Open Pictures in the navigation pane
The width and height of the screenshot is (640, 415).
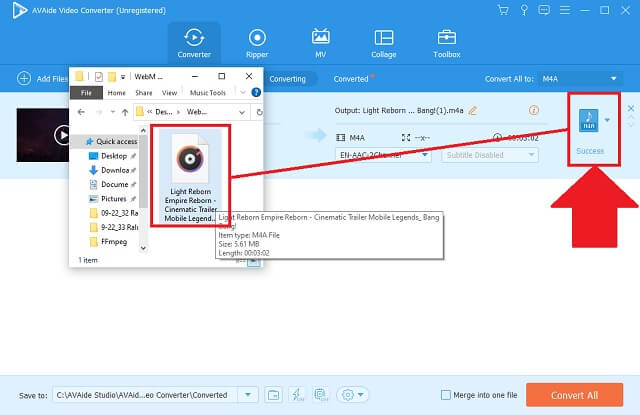pyautogui.click(x=112, y=199)
